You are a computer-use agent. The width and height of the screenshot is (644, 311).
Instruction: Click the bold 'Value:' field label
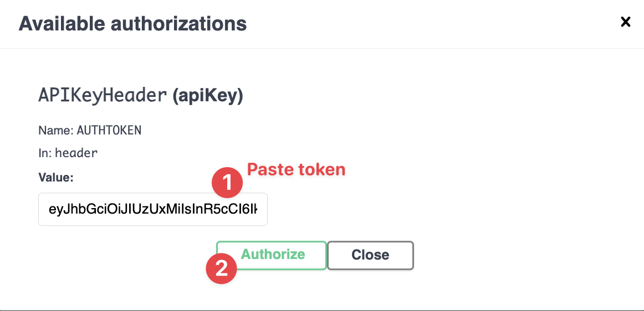(55, 177)
